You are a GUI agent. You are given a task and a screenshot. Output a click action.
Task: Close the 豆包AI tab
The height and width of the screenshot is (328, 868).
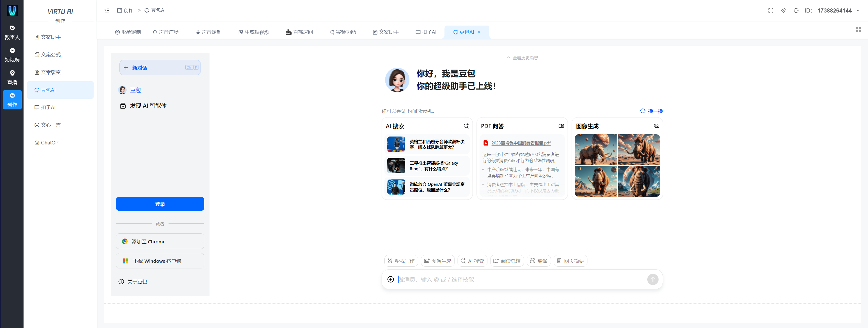[x=479, y=32]
